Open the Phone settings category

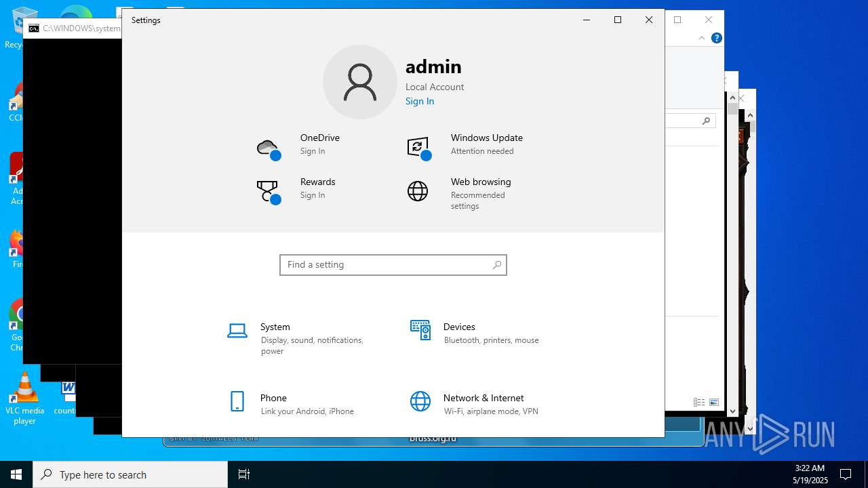(292, 404)
